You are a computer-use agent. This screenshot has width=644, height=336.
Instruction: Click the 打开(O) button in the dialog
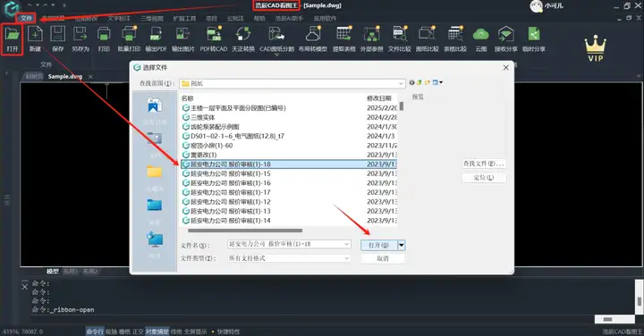(x=378, y=246)
